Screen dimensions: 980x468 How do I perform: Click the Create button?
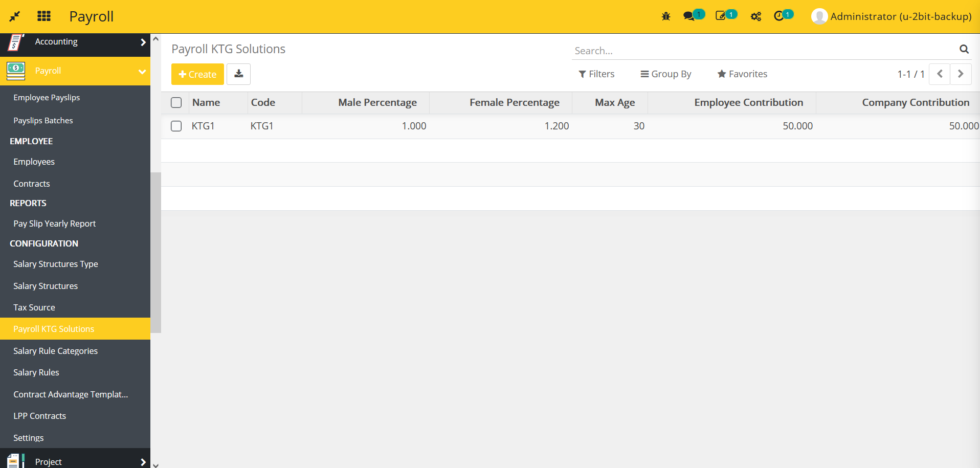coord(197,74)
